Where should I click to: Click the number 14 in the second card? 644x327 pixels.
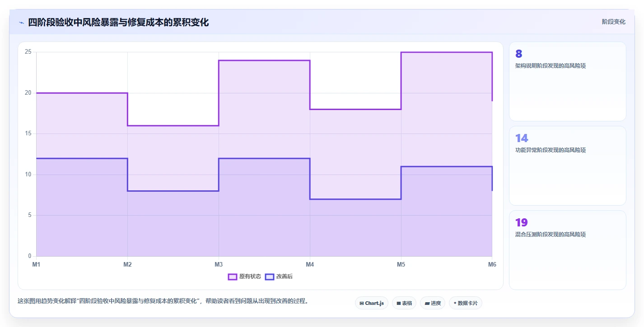click(522, 138)
